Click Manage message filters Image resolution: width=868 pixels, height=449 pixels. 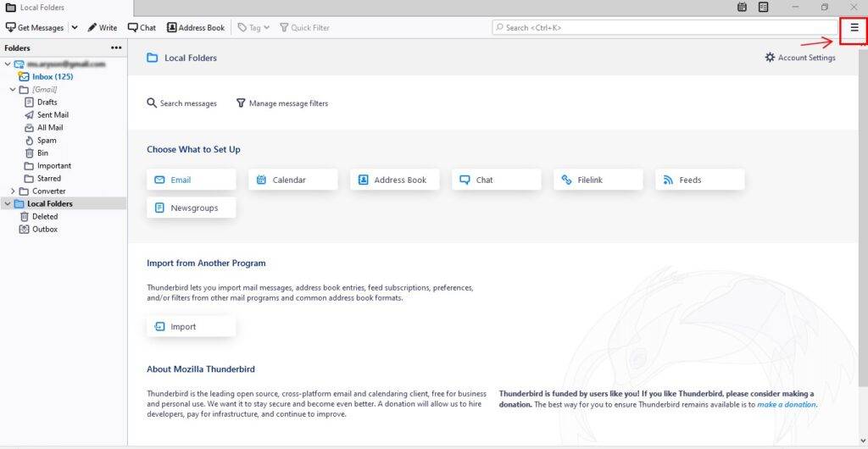(281, 103)
